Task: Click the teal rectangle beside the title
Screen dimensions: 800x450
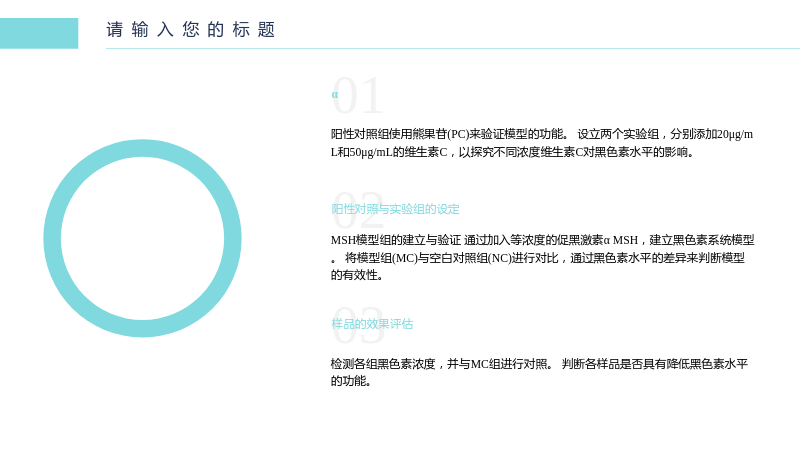Action: pos(39,33)
